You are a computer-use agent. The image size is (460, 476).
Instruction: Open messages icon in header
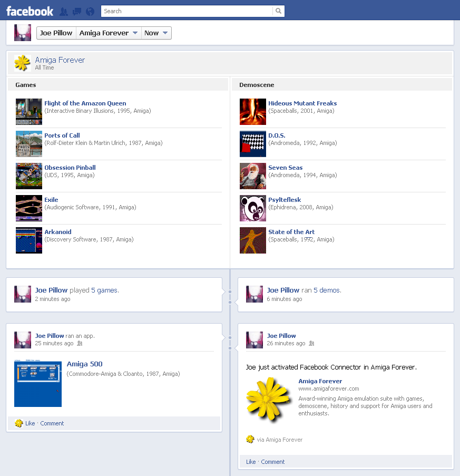click(x=77, y=12)
